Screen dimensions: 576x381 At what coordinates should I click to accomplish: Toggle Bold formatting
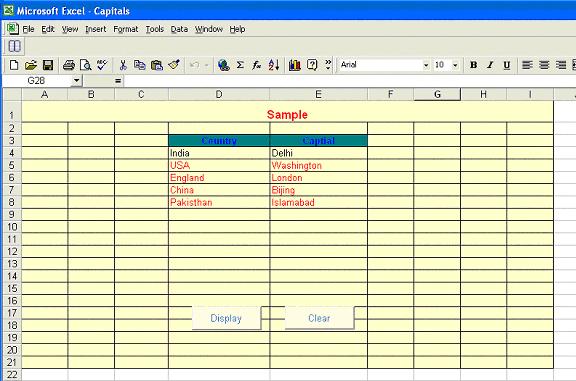pyautogui.click(x=474, y=65)
